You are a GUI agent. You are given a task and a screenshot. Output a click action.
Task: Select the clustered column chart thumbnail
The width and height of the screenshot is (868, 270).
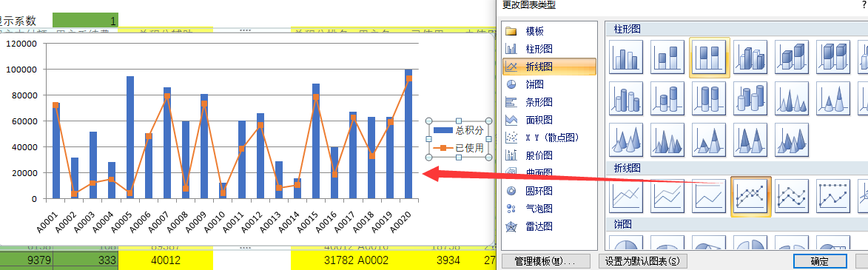(x=626, y=56)
